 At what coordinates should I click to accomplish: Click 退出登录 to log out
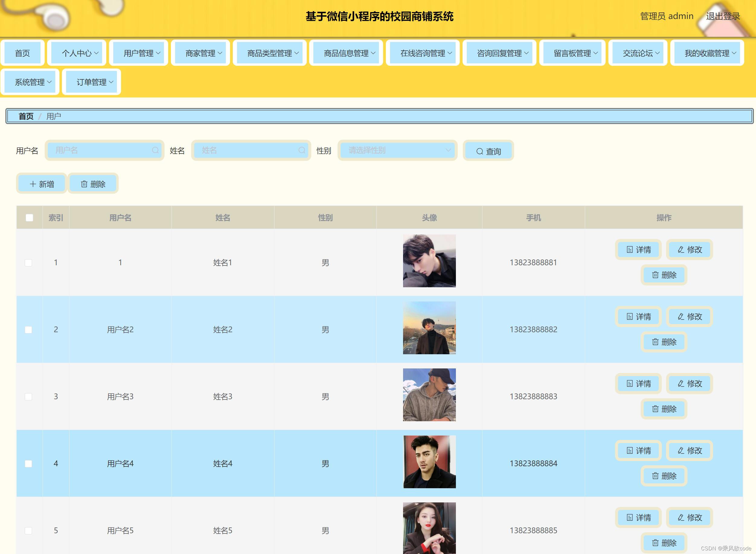pyautogui.click(x=723, y=16)
